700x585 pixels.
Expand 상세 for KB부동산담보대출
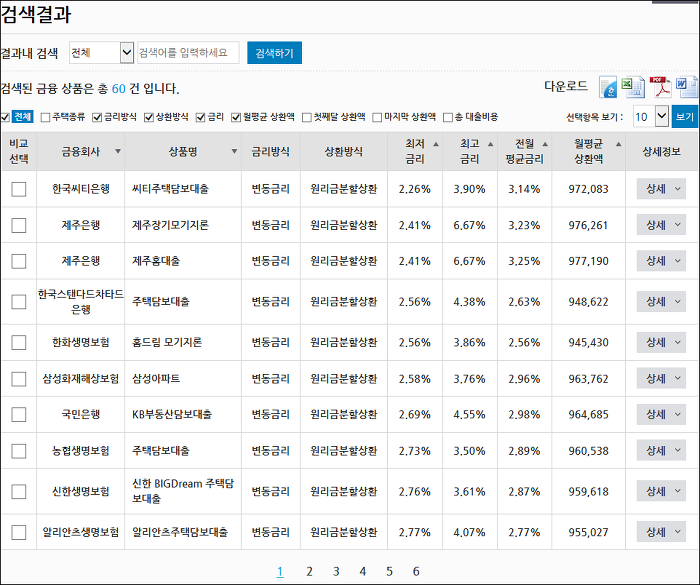[x=661, y=414]
